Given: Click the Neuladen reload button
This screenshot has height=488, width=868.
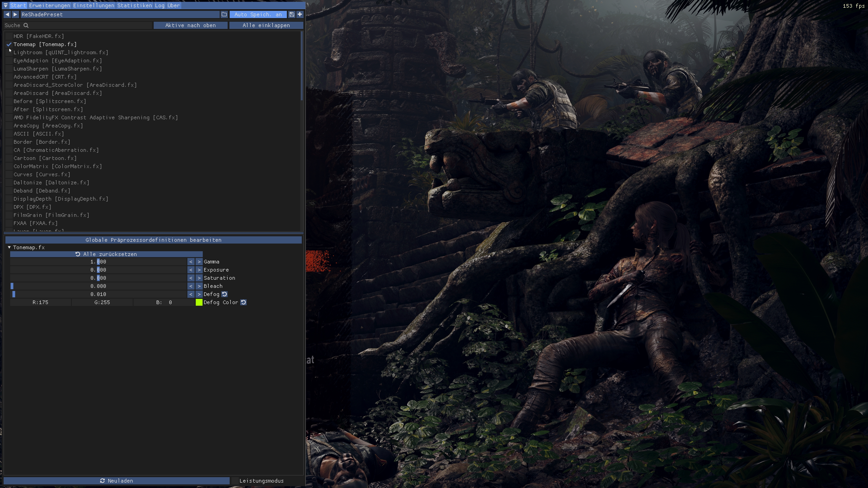Looking at the screenshot, I should (117, 481).
